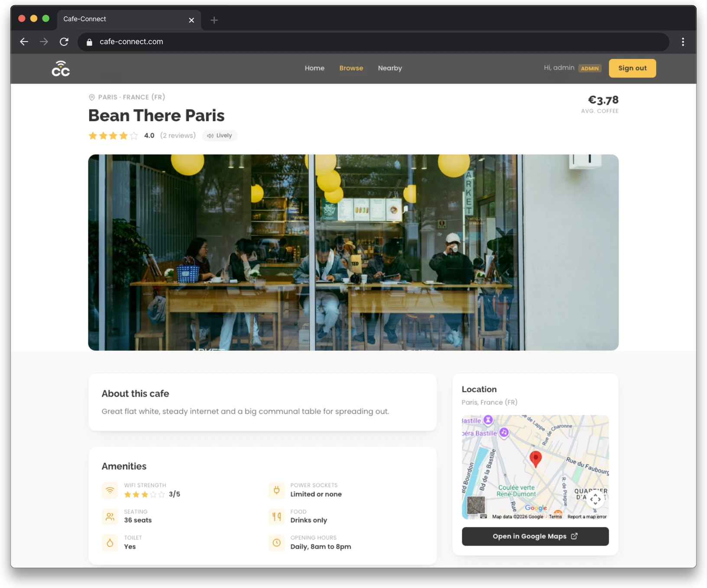Click the cafe hero photo
Image resolution: width=707 pixels, height=588 pixels.
[353, 252]
